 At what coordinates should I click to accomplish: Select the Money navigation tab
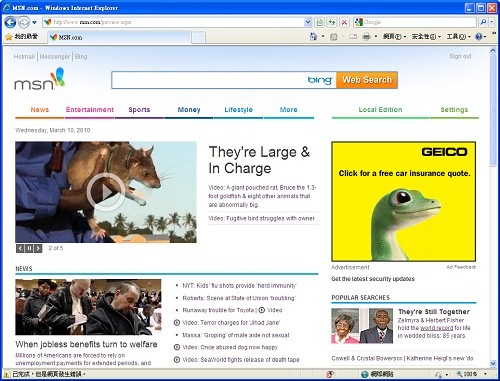(189, 110)
